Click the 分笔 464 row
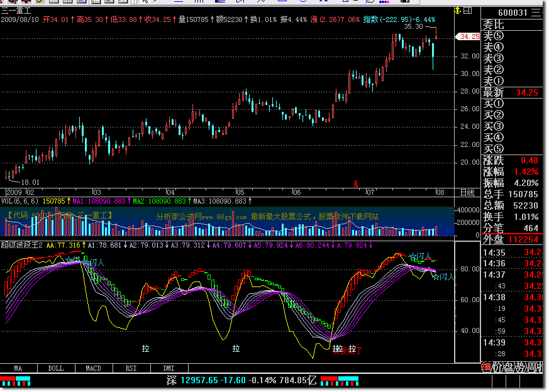The height and width of the screenshot is (392, 549). click(x=512, y=228)
